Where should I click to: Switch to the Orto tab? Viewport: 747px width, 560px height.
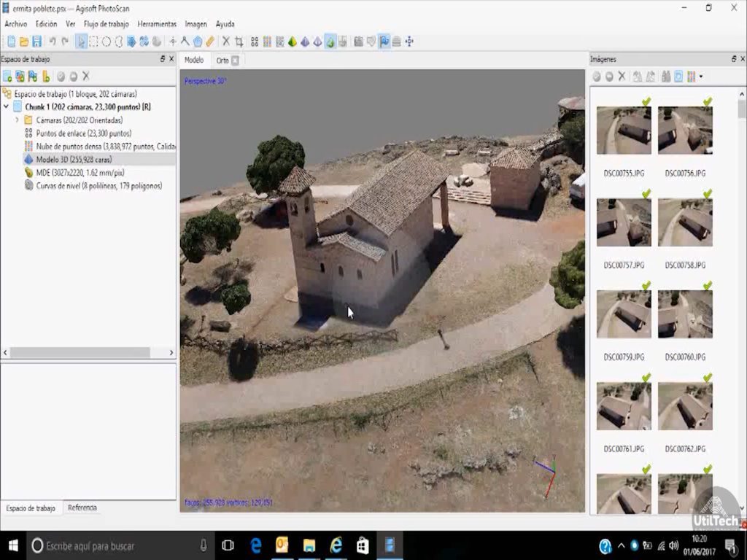(222, 61)
